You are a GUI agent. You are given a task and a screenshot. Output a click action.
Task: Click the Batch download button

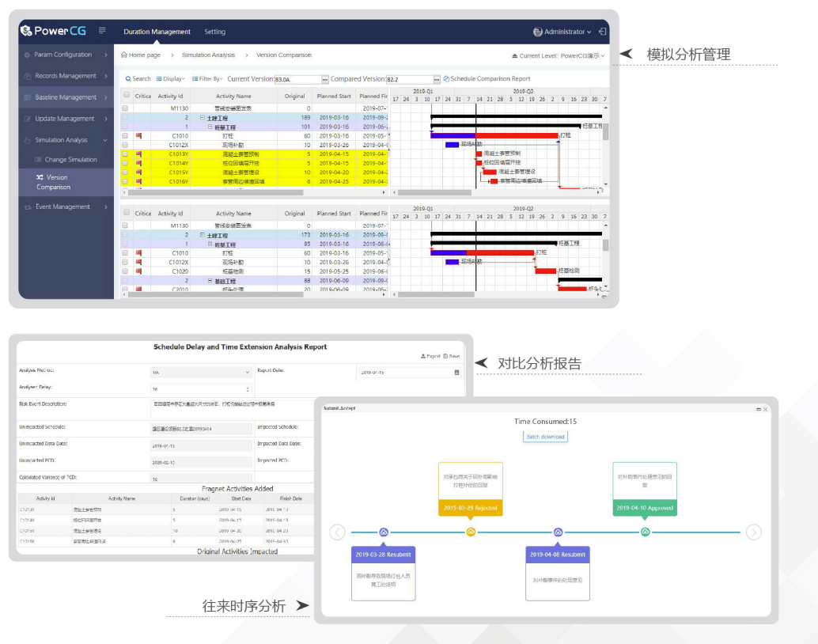point(545,437)
